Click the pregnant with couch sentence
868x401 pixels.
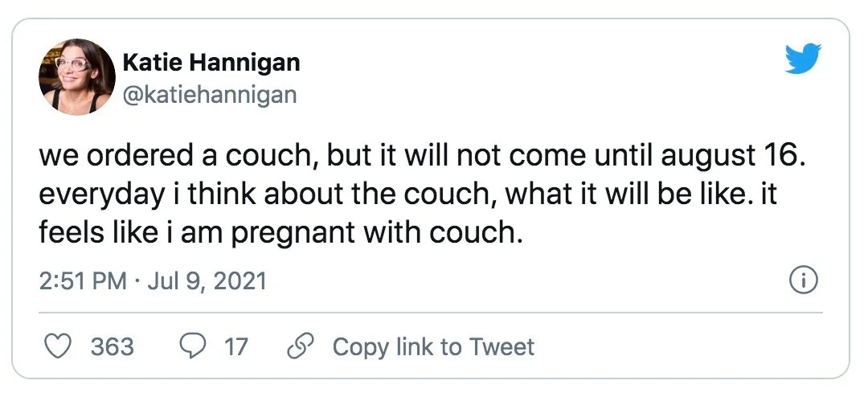tap(280, 234)
